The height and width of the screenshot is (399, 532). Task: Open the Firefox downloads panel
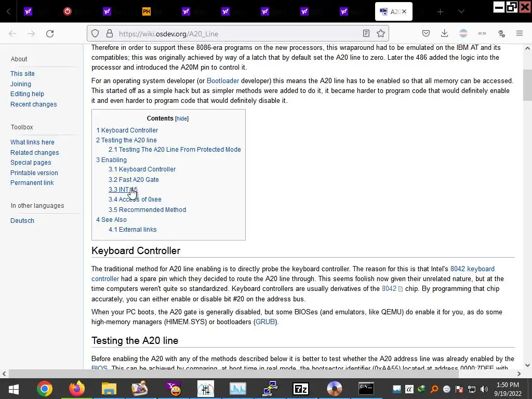445,34
